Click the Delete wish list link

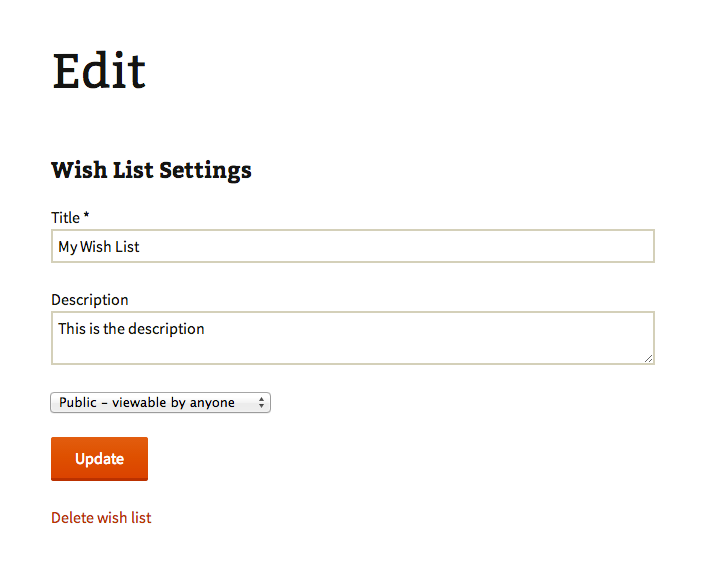tap(101, 518)
